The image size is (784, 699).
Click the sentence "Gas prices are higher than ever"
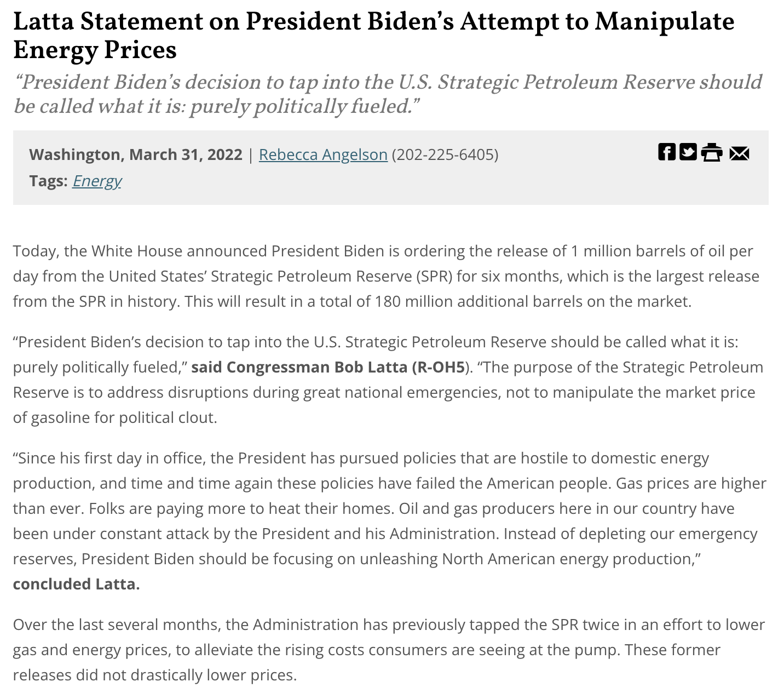[690, 483]
